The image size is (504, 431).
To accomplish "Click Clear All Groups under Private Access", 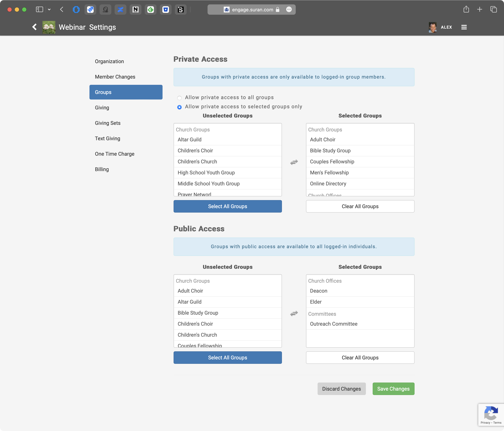I will coord(360,206).
